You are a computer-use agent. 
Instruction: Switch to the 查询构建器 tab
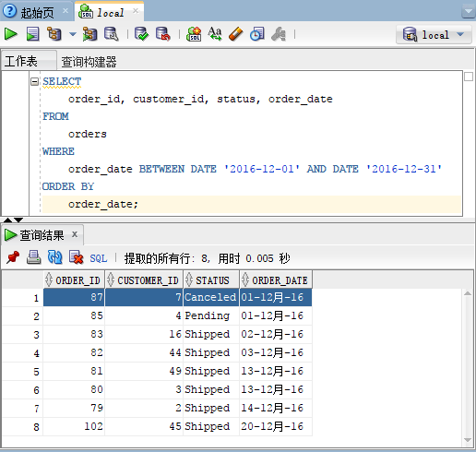[x=89, y=62]
